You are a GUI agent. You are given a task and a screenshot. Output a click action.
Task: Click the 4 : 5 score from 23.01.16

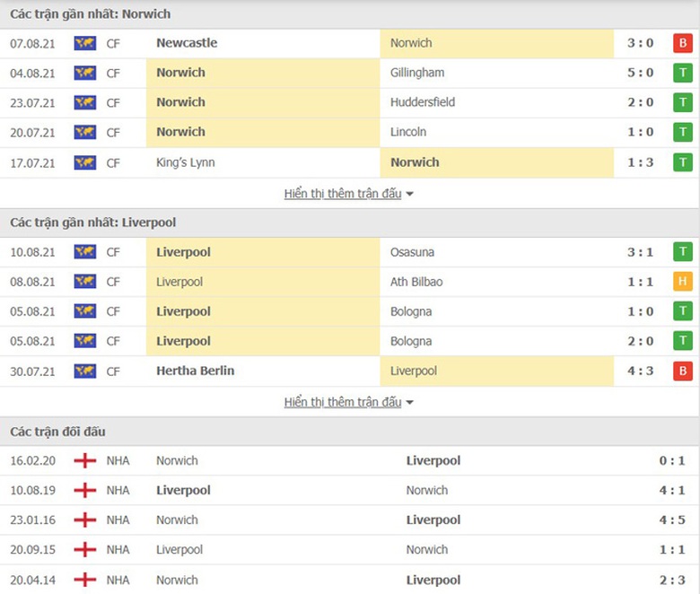coord(672,520)
